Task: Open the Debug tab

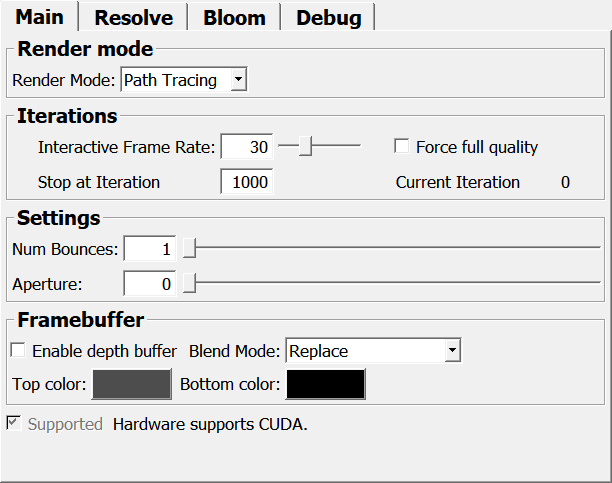Action: click(329, 18)
